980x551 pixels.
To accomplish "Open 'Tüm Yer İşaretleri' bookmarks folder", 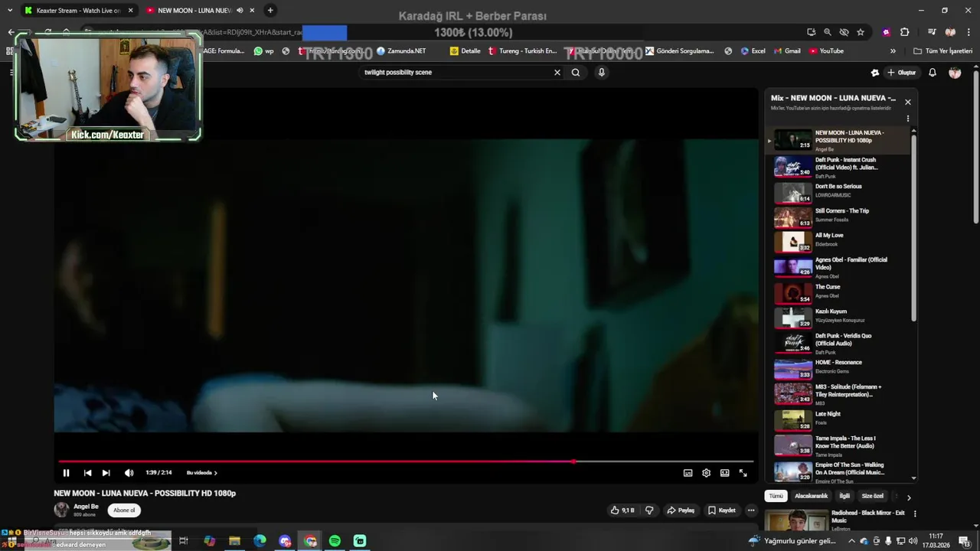I will [x=943, y=51].
